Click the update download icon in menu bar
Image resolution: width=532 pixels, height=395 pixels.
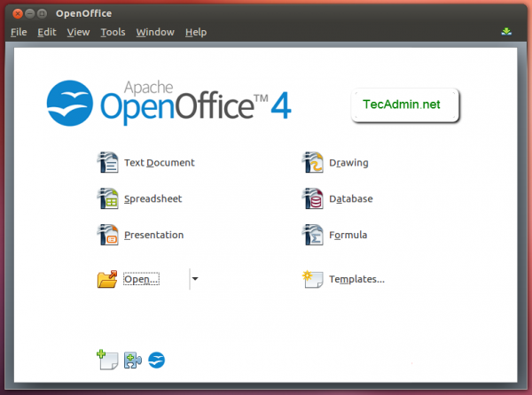506,32
